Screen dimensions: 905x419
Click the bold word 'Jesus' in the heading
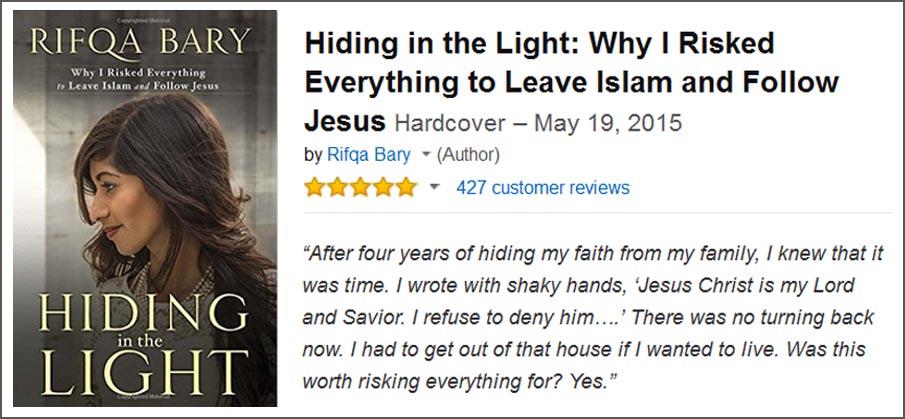coord(345,122)
